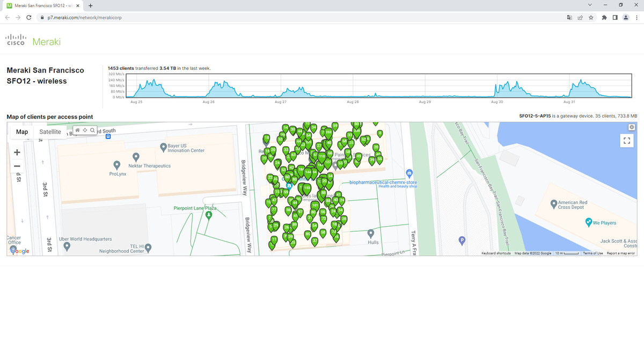Toggle the browser side panel
Image resolution: width=644 pixels, height=349 pixels.
(x=616, y=17)
